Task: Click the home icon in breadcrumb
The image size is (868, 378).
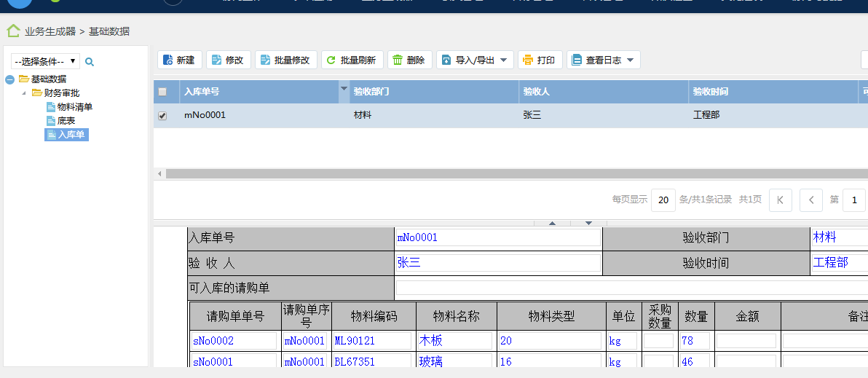Action: [13, 31]
